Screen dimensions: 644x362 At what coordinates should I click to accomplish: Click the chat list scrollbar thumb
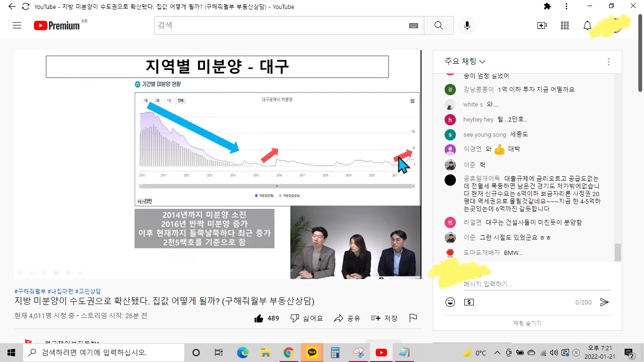point(618,252)
